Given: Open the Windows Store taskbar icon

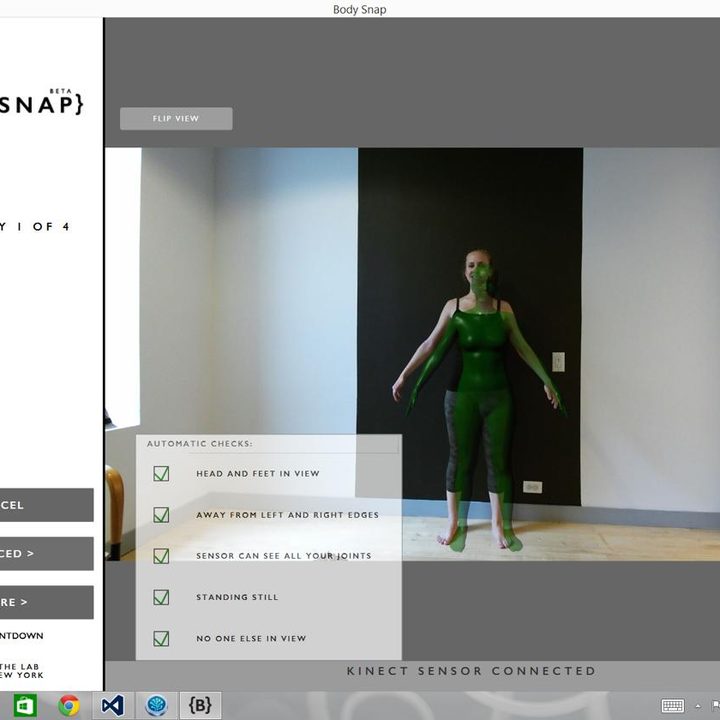Looking at the screenshot, I should pyautogui.click(x=25, y=705).
